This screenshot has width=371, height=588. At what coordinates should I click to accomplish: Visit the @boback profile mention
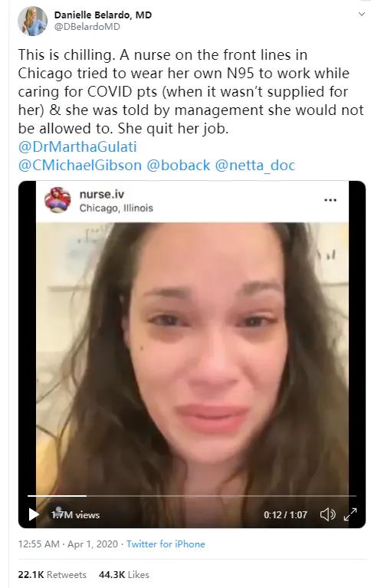point(178,165)
